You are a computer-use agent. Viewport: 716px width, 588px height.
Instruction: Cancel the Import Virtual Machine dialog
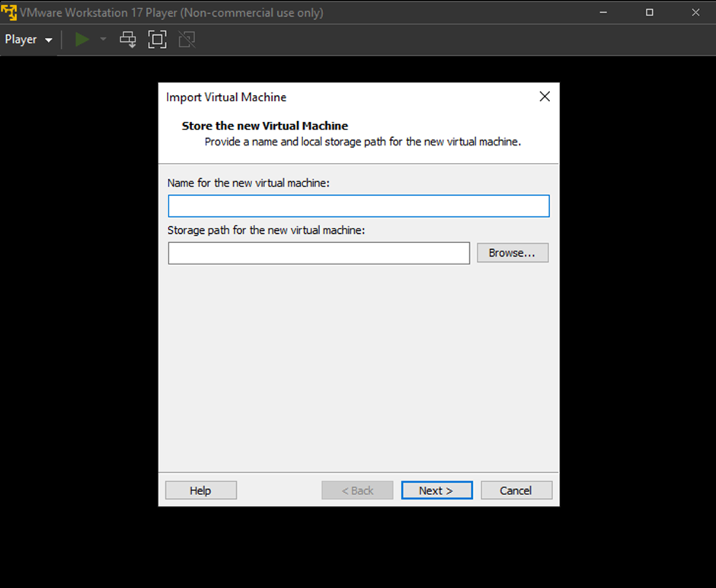(x=516, y=491)
